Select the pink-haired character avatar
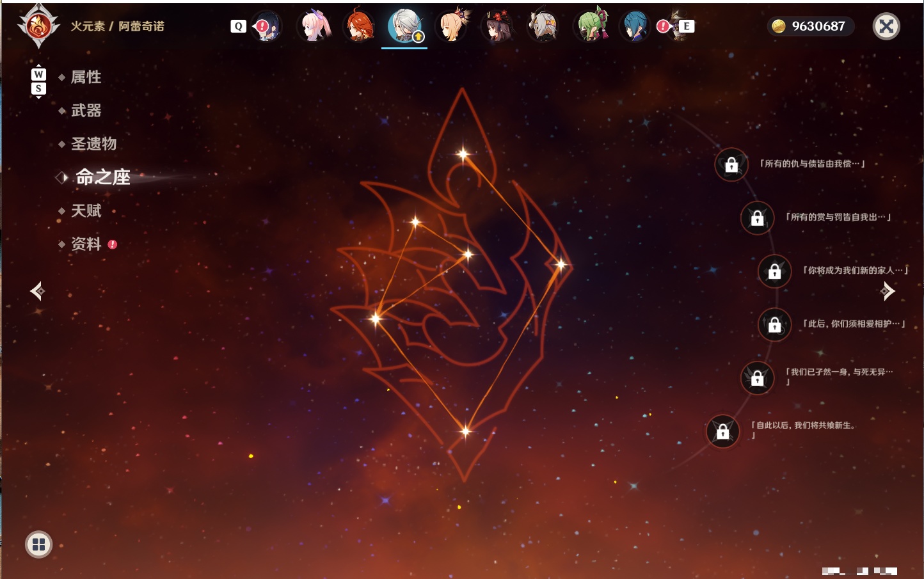Image resolution: width=924 pixels, height=579 pixels. (x=314, y=26)
